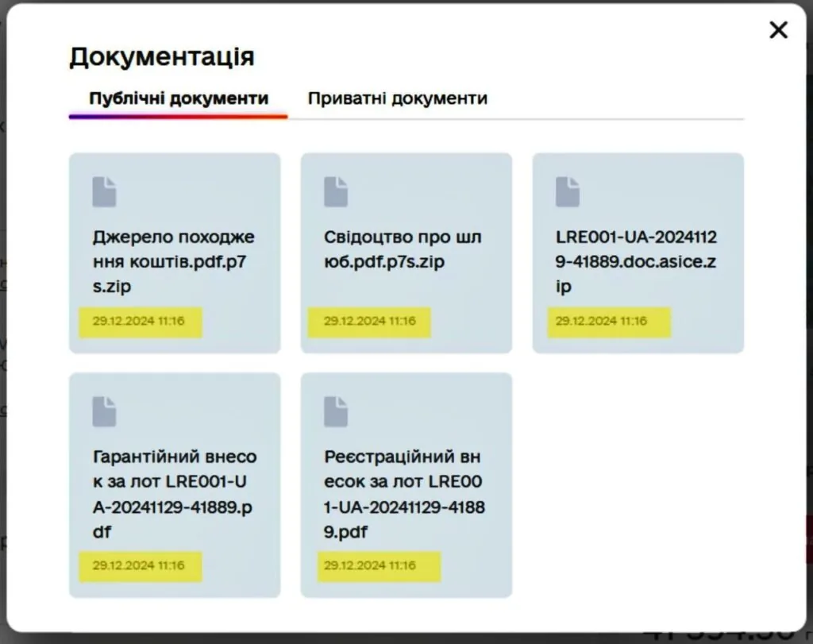Click the date on the doc.asice.zip card

tap(601, 322)
